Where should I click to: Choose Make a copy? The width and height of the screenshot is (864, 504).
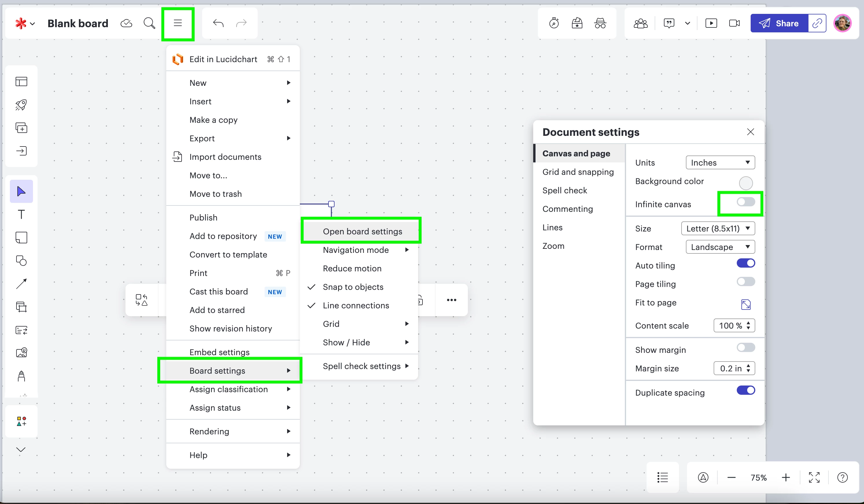233,120
